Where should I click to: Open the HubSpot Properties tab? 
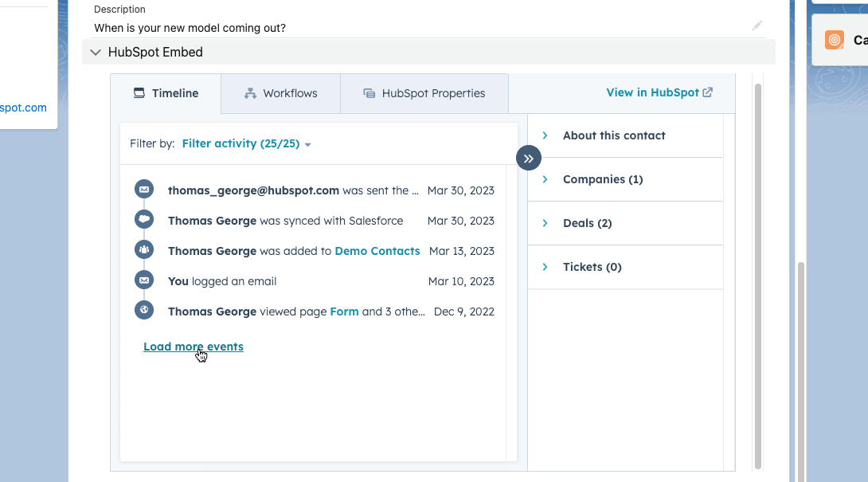pos(424,93)
